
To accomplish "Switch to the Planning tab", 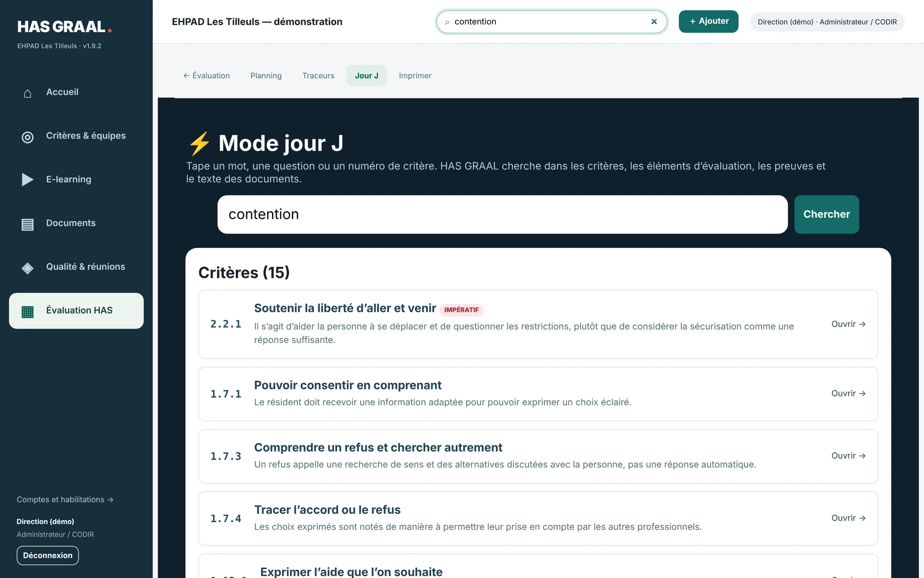I will coord(266,76).
